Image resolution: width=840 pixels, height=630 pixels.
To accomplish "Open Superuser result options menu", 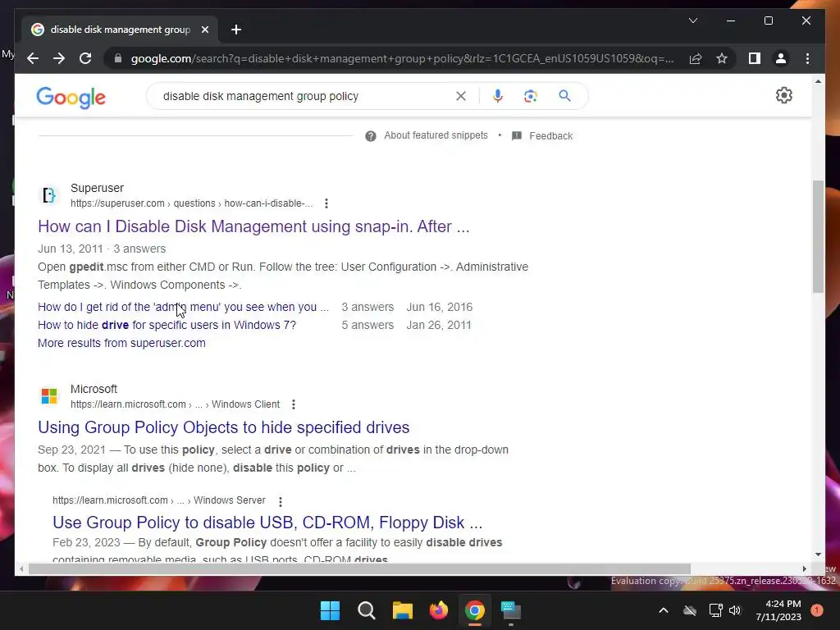I will (326, 203).
